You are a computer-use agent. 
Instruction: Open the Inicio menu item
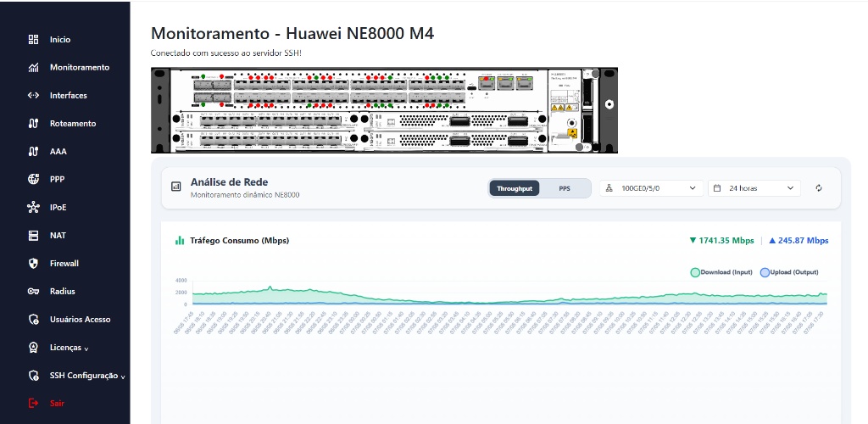(60, 40)
